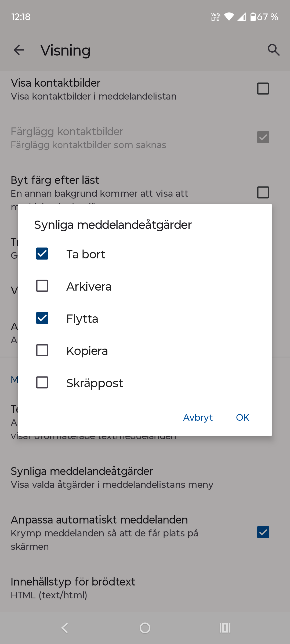Tap the Wi-Fi icon in status bar

coord(229,17)
